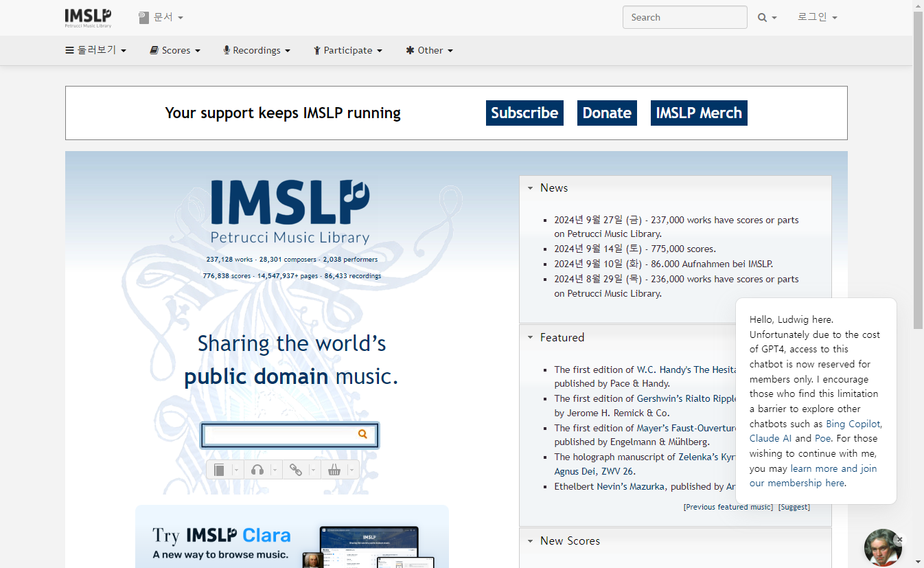
Task: Click the Subscribe button
Action: pos(524,113)
